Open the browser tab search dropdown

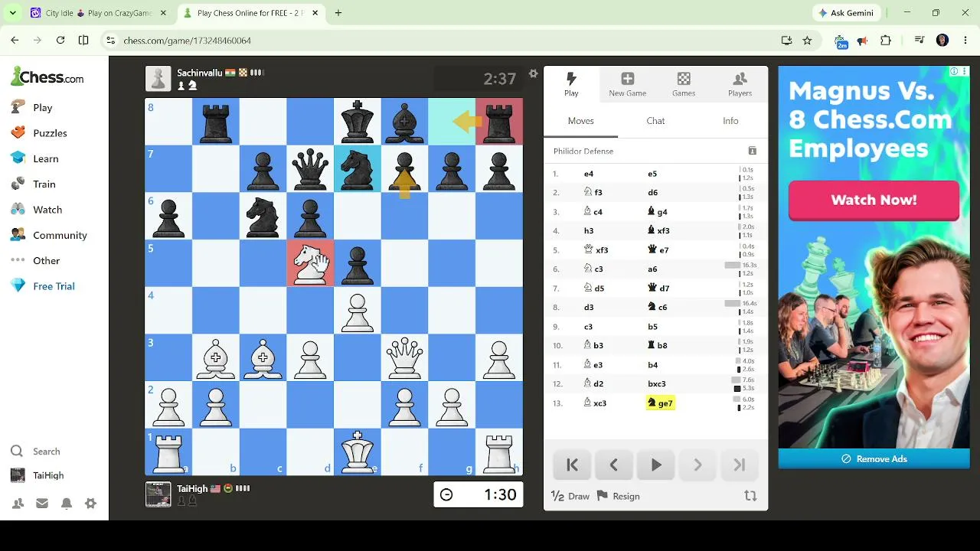point(13,13)
